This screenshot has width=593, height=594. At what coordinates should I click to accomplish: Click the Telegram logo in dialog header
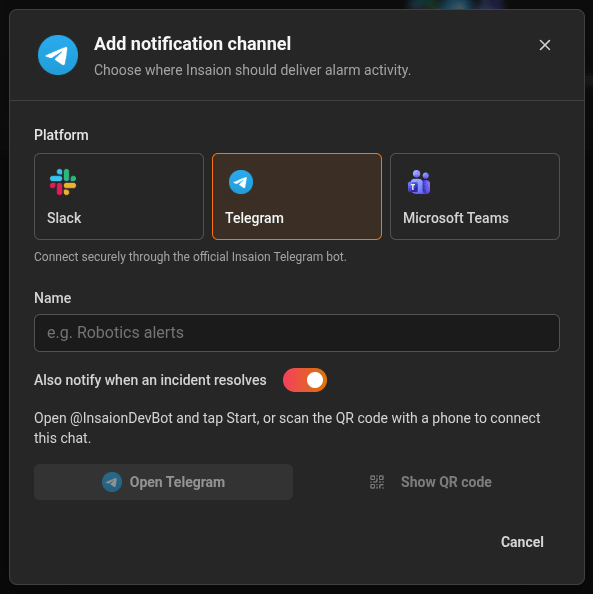(x=58, y=55)
